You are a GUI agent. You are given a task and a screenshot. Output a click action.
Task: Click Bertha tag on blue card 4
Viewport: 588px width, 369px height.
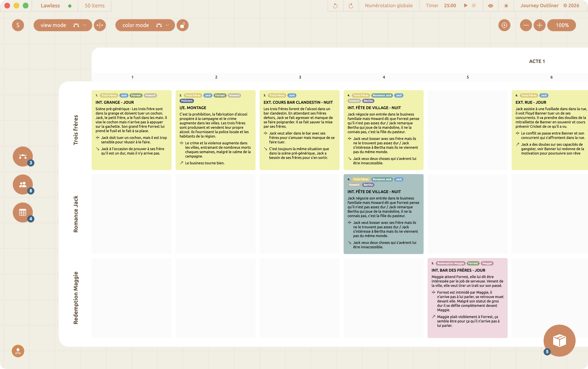(x=368, y=185)
